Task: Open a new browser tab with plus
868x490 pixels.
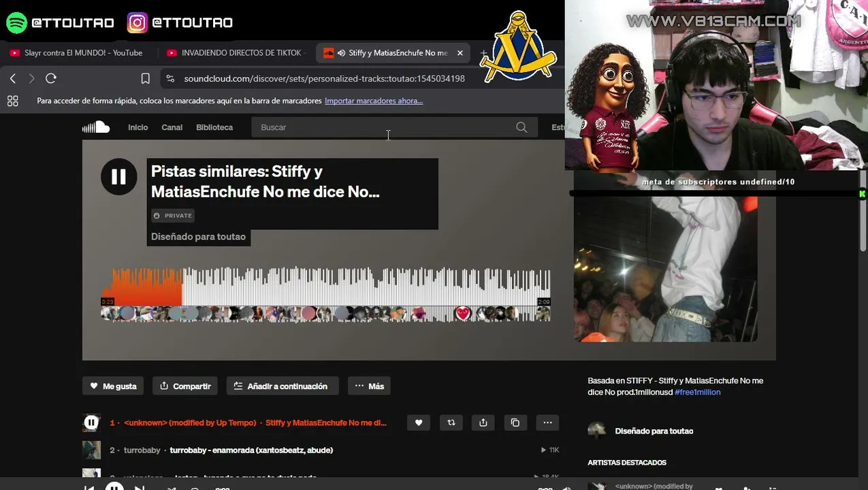Action: 483,52
